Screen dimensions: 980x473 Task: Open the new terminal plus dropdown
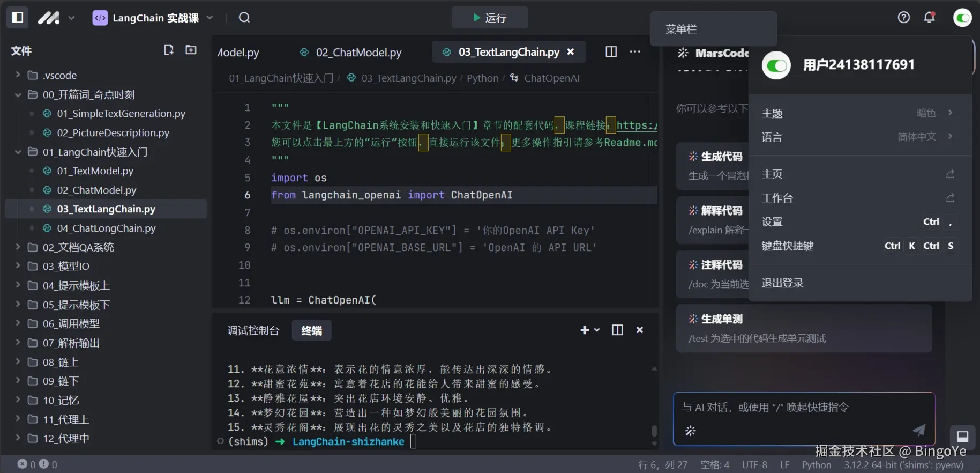click(589, 330)
